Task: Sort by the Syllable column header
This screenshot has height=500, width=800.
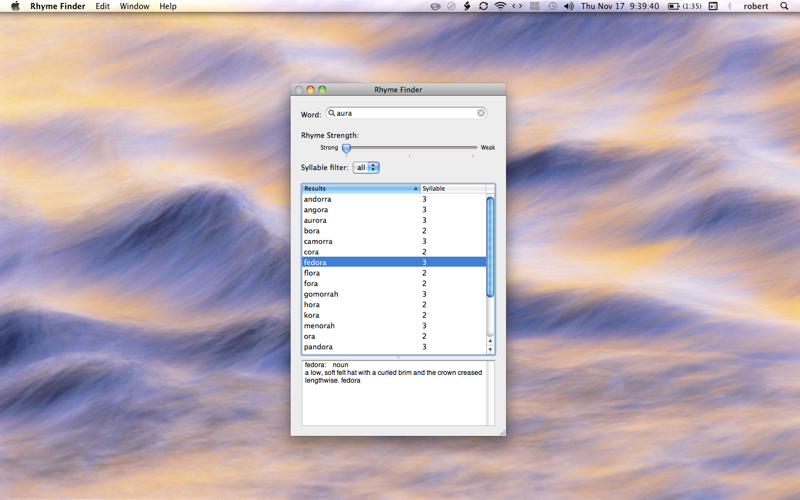Action: click(x=453, y=188)
